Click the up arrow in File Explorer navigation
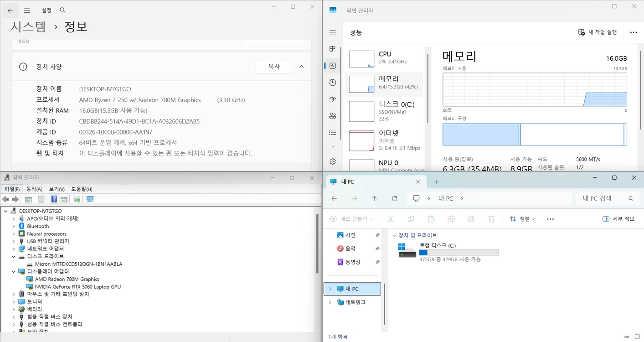 (x=374, y=198)
